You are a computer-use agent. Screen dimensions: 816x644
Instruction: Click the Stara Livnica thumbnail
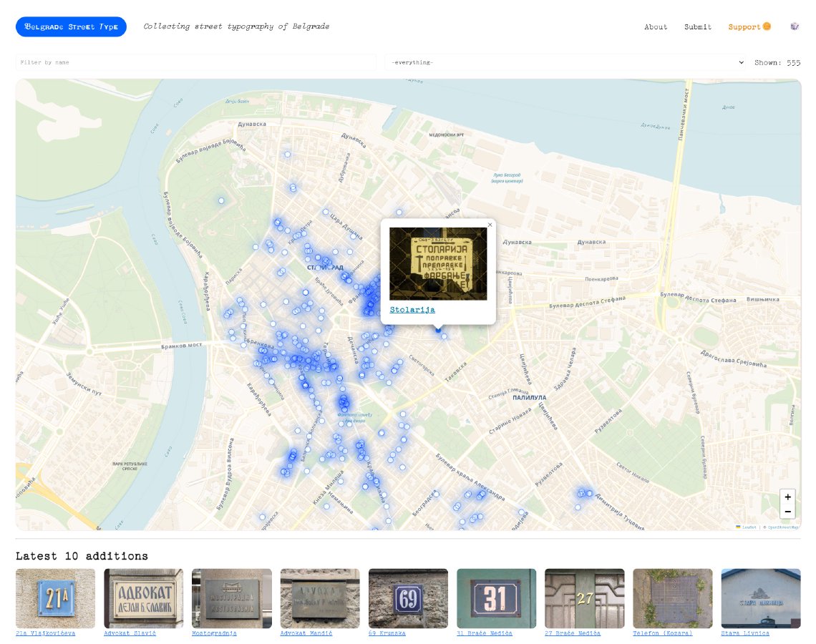[761, 598]
